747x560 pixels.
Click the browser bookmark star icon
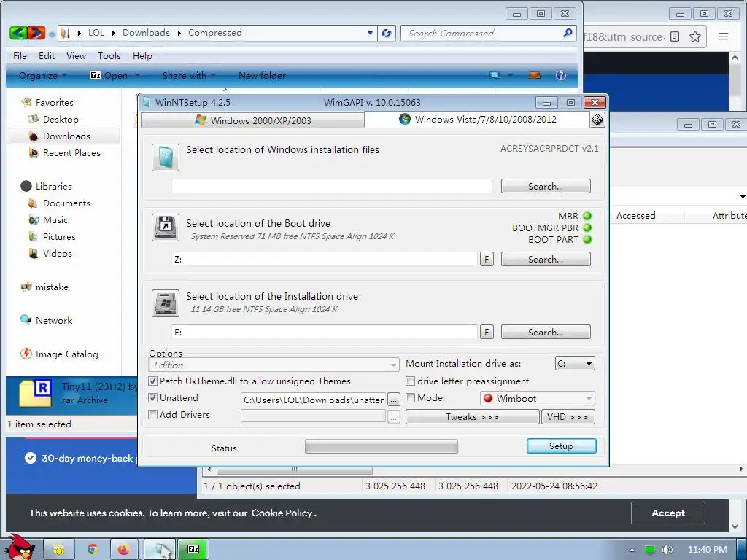tap(695, 36)
